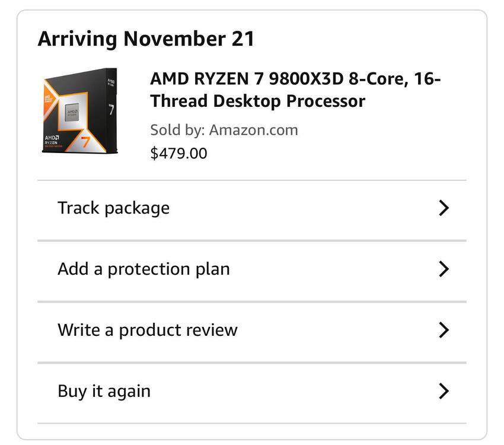Click the chevron icon beside Buy it again
The height and width of the screenshot is (445, 504).
pos(444,392)
